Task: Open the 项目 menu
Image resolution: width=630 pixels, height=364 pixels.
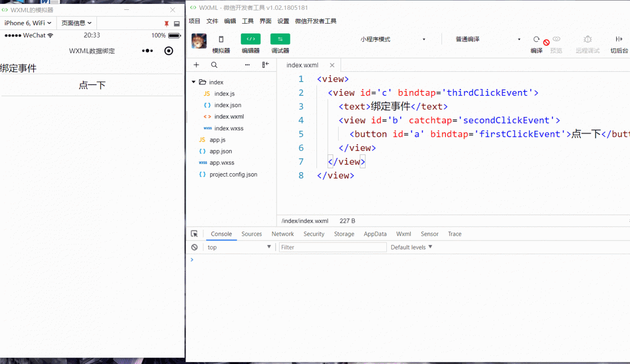Action: [194, 21]
